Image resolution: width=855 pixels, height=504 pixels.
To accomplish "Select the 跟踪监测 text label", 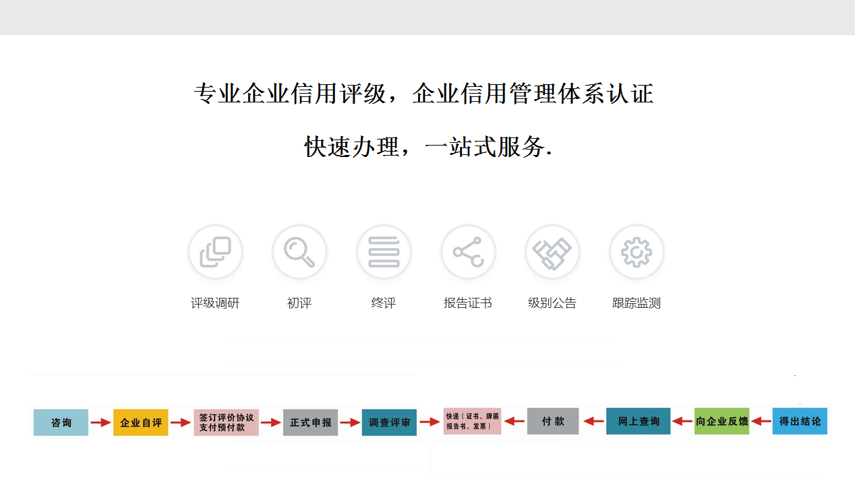I will click(x=637, y=303).
